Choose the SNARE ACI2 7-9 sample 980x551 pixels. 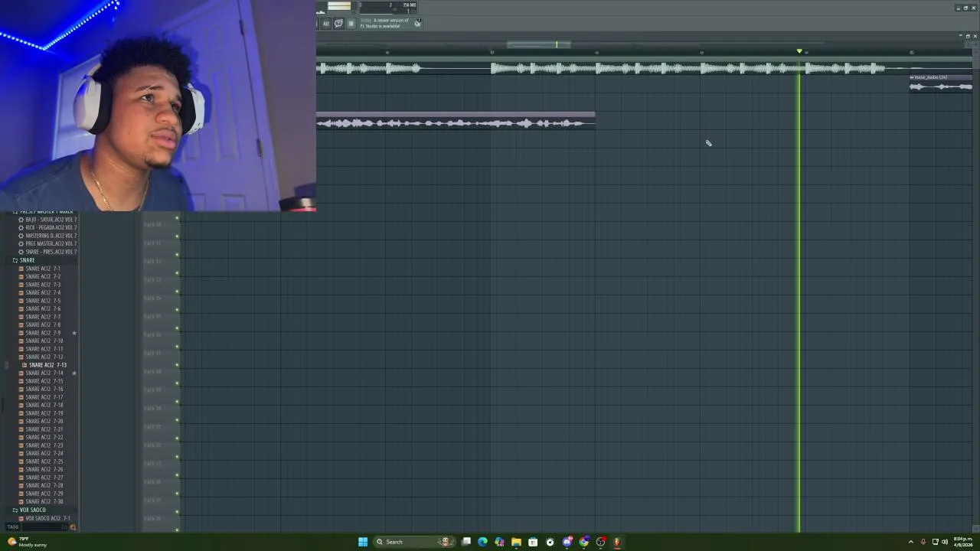pyautogui.click(x=42, y=333)
